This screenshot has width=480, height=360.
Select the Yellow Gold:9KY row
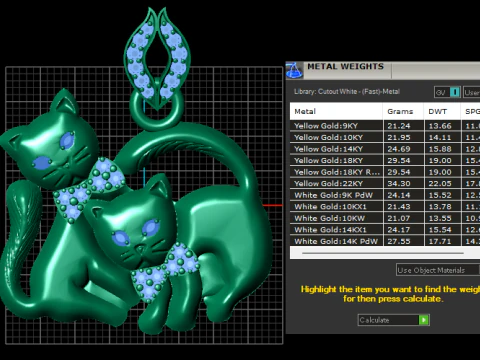tap(385, 126)
